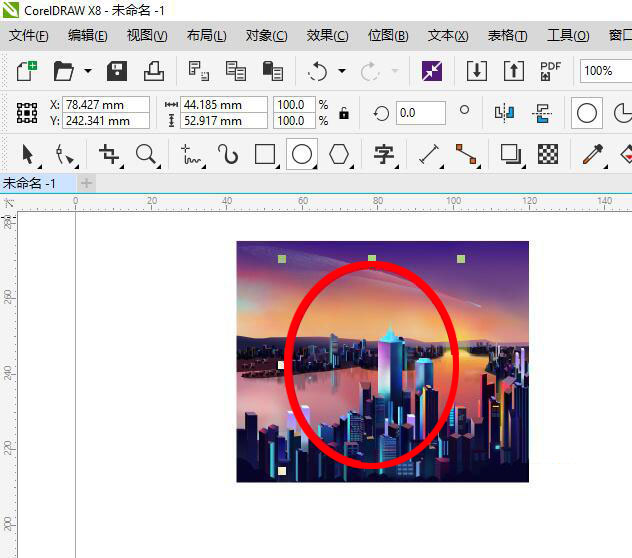Open a file with the folder icon
The width and height of the screenshot is (632, 558).
pyautogui.click(x=64, y=71)
